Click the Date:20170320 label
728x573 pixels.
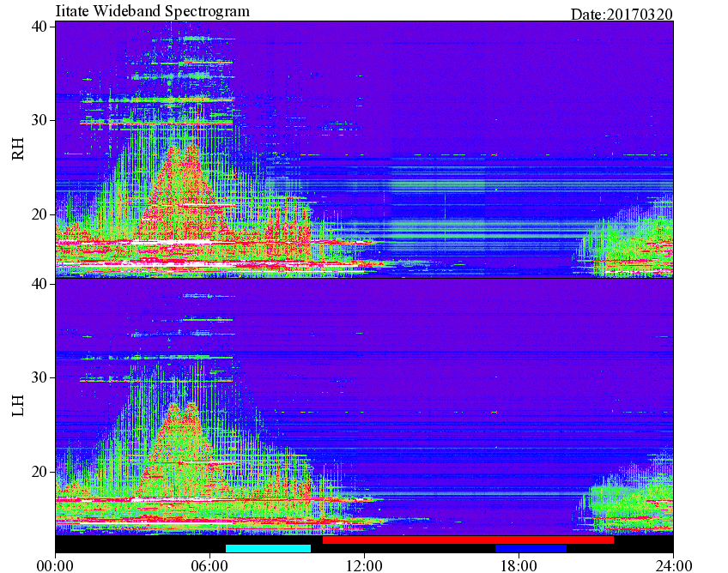point(622,15)
